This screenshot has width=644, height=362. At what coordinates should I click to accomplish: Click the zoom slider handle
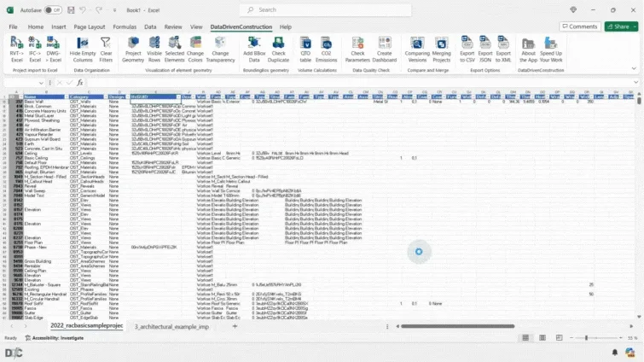(586, 338)
